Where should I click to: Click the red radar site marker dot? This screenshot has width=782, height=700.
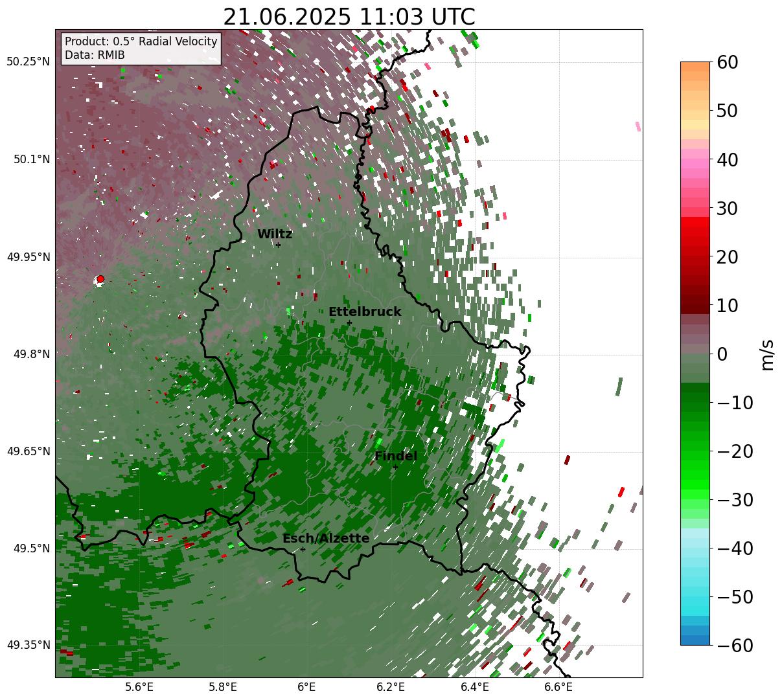tap(100, 279)
